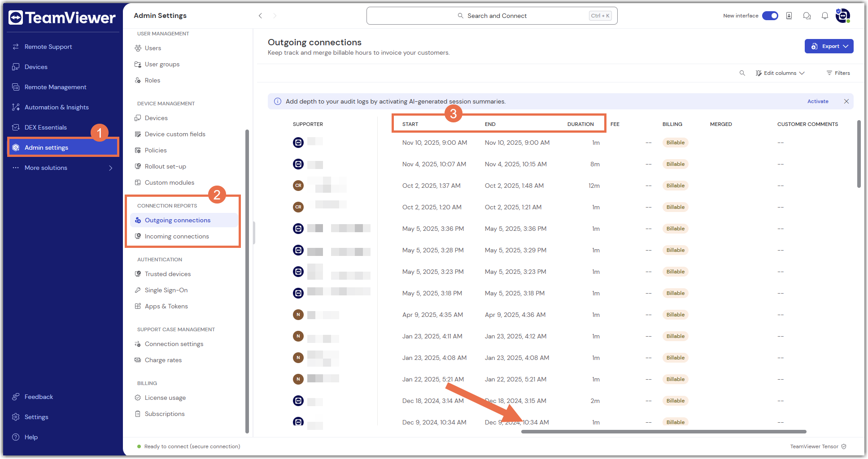Sort by the END column header
The height and width of the screenshot is (459, 868).
(x=490, y=124)
